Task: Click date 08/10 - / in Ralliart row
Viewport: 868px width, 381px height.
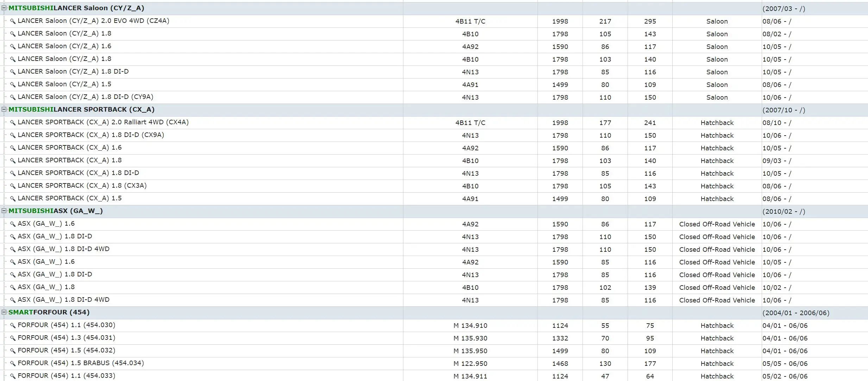Action: click(x=776, y=123)
